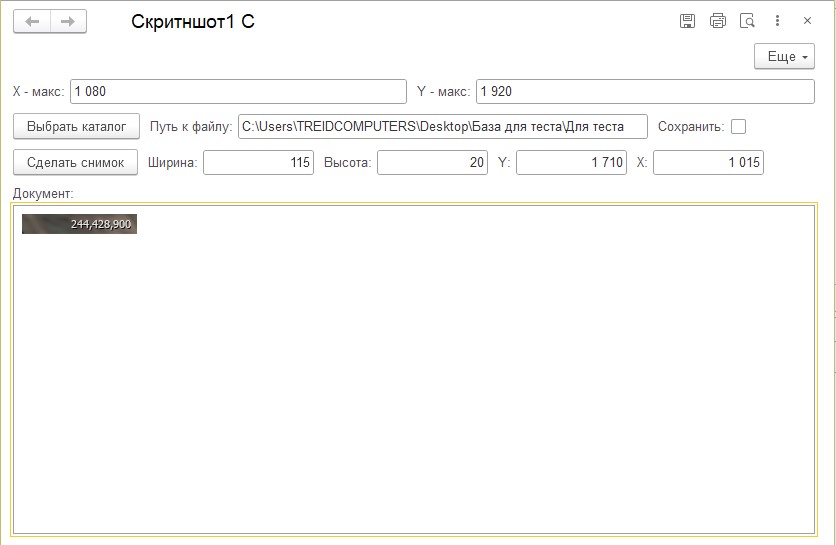This screenshot has width=836, height=545.
Task: Focus the Путь к файлу field
Action: [x=443, y=126]
